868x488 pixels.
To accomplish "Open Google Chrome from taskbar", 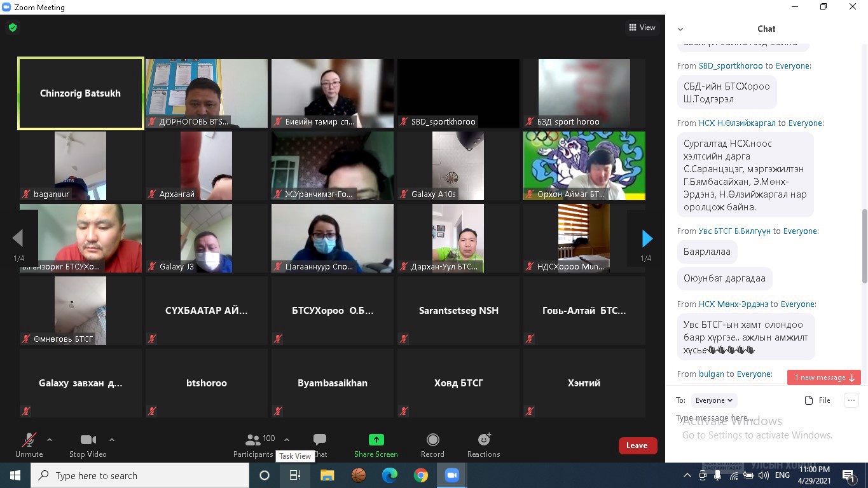I will [x=421, y=475].
